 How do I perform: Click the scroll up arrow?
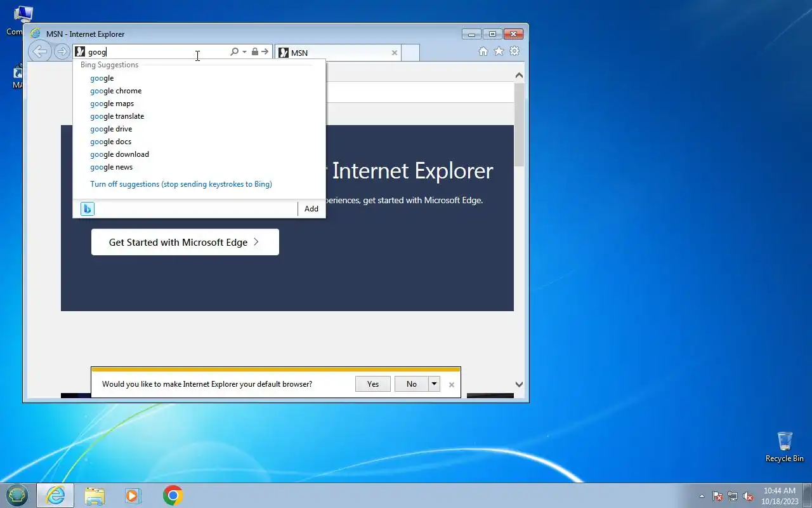(x=519, y=76)
